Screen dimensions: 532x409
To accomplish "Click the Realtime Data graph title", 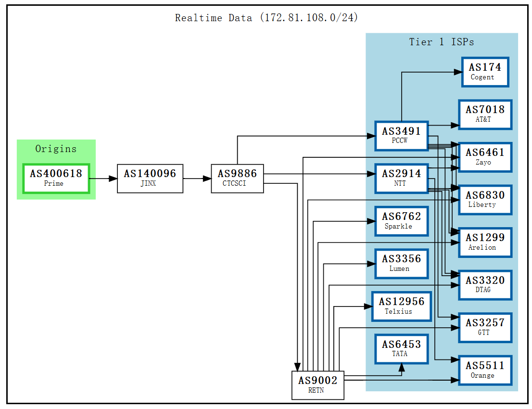I will pyautogui.click(x=266, y=18).
